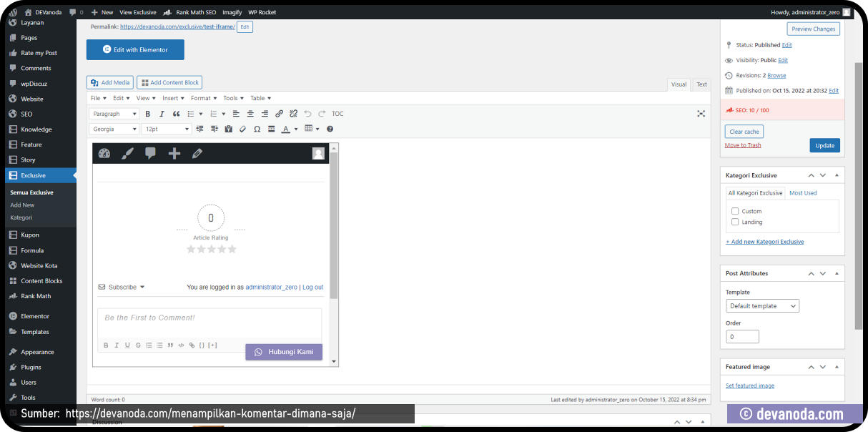Image resolution: width=868 pixels, height=432 pixels.
Task: Check the Landing category checkbox
Action: click(x=735, y=222)
